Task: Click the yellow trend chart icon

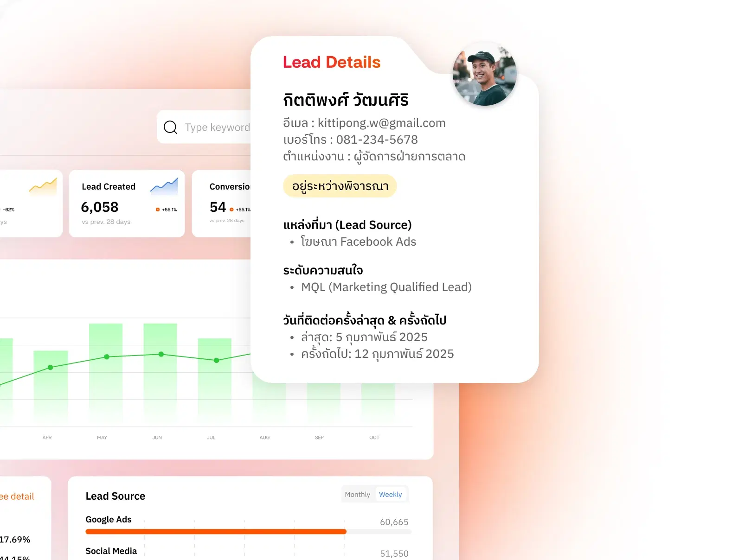Action: (43, 185)
